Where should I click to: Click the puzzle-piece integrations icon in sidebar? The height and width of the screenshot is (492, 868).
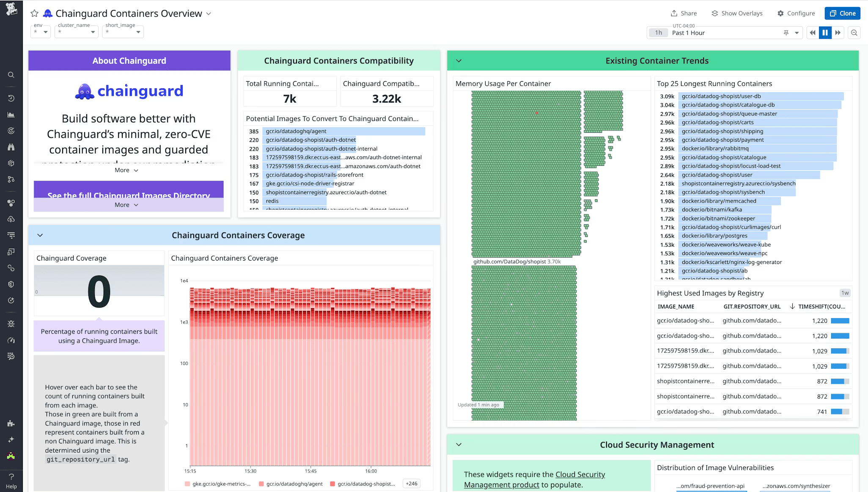[11, 423]
